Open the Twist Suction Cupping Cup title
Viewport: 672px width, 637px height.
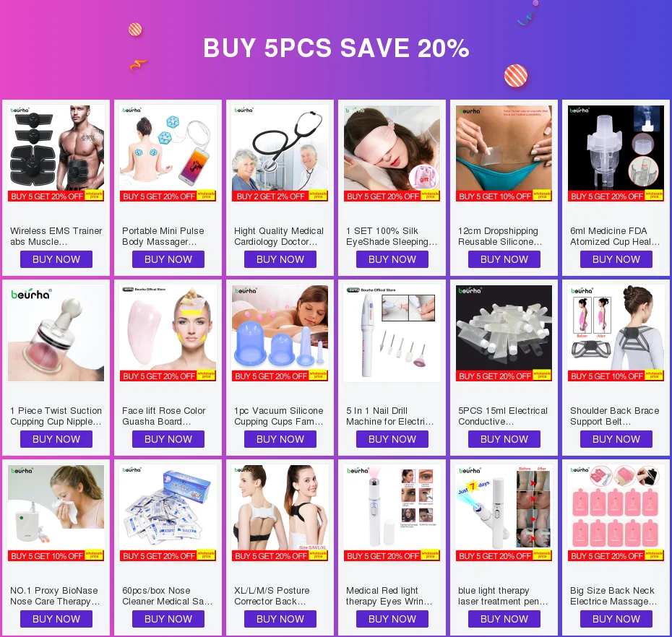point(56,416)
